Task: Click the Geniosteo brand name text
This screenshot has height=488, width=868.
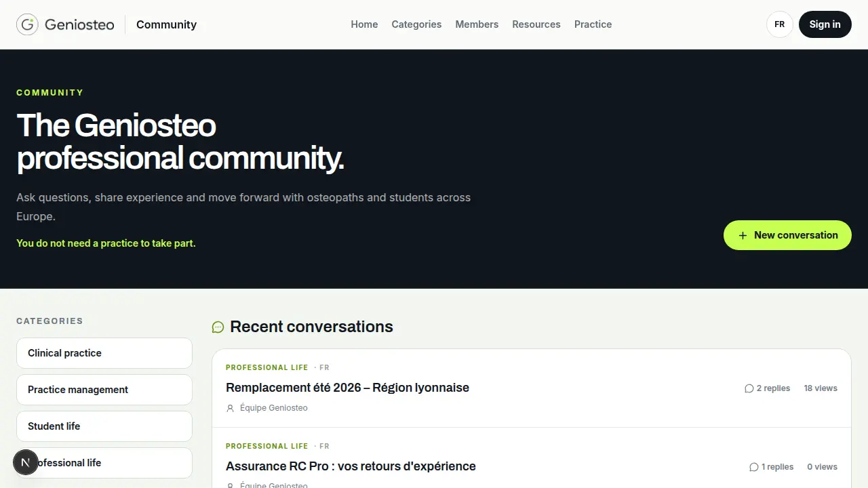Action: point(79,25)
